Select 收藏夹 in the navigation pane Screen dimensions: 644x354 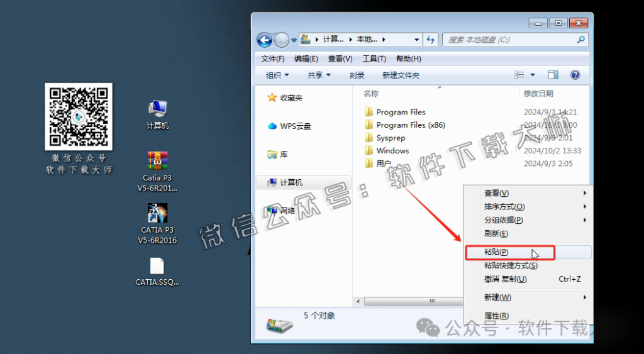[285, 97]
